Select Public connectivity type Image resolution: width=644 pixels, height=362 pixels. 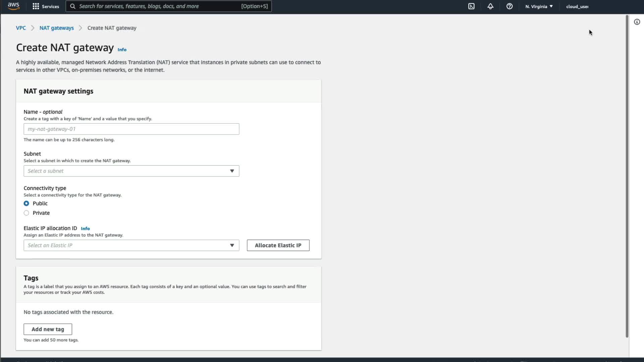pos(26,203)
